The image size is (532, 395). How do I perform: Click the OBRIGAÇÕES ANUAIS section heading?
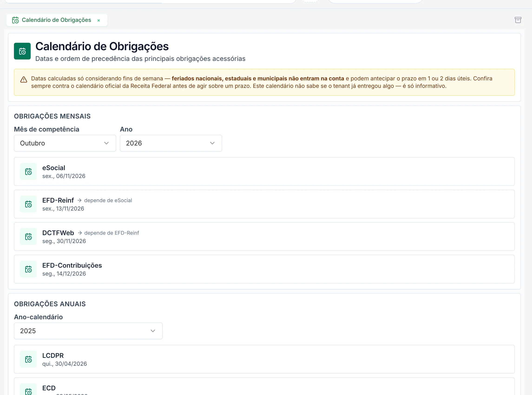click(x=50, y=304)
